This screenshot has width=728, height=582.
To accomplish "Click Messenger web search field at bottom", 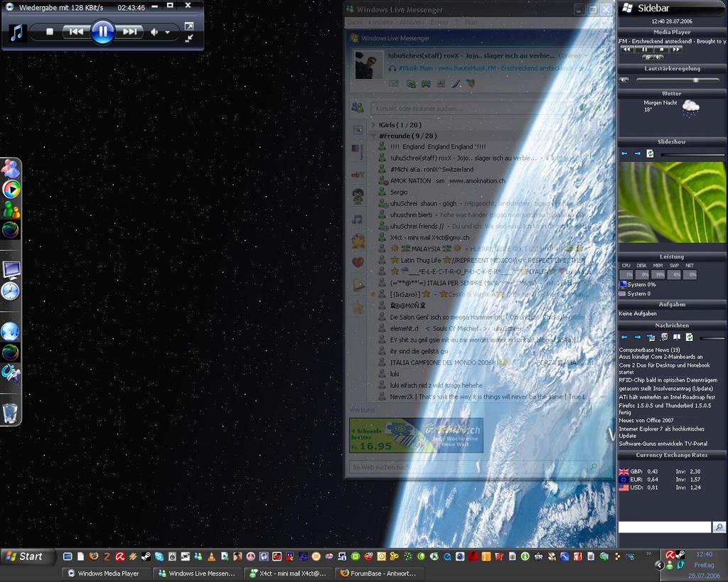I will (x=468, y=467).
